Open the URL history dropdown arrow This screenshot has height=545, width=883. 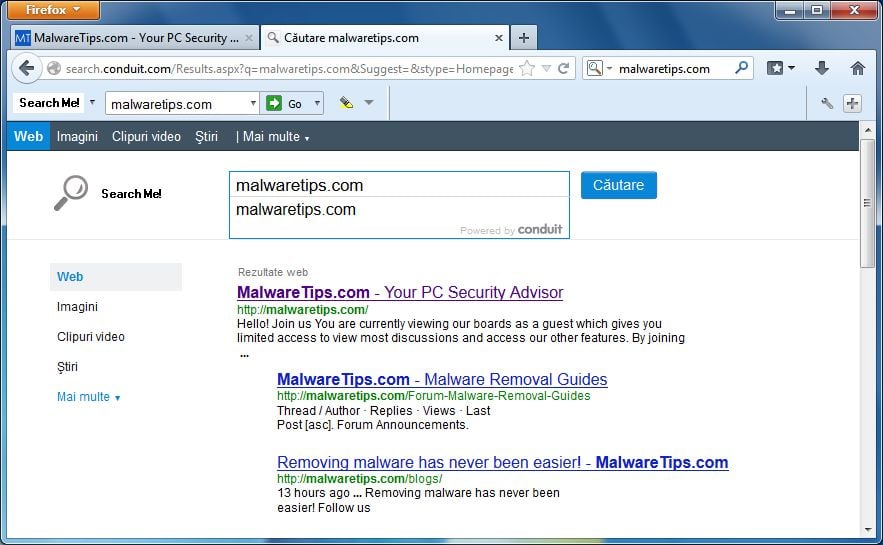(546, 69)
